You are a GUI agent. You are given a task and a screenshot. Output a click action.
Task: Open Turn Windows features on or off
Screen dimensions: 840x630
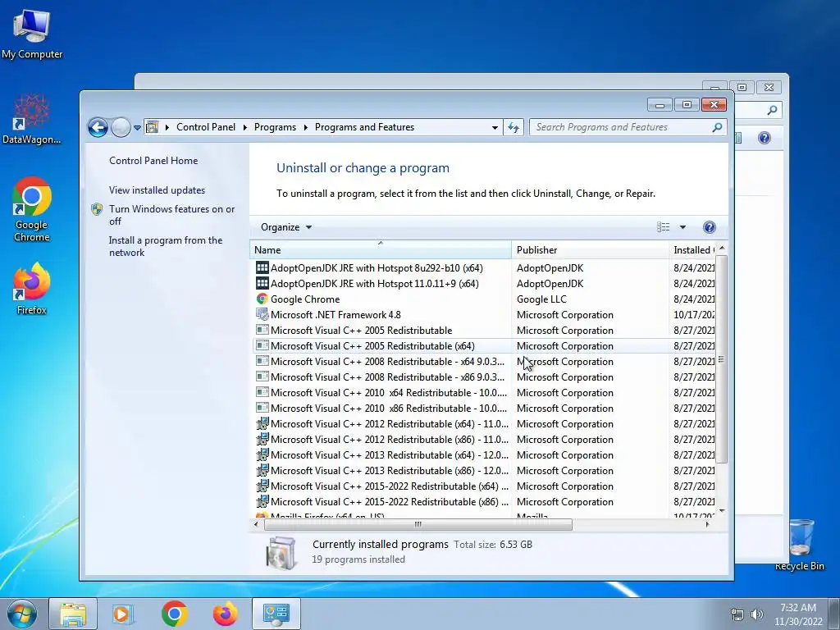[x=171, y=215]
